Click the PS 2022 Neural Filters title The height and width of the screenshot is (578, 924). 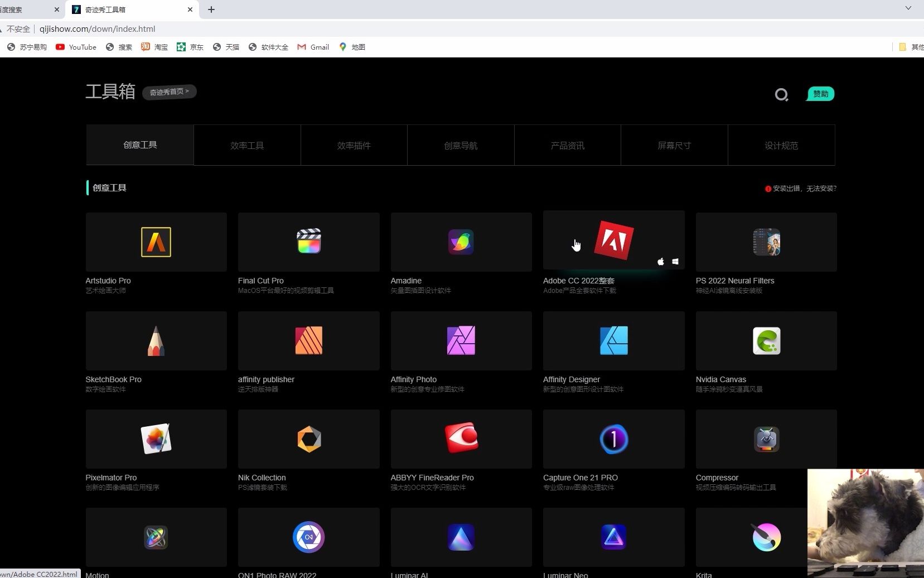(735, 281)
